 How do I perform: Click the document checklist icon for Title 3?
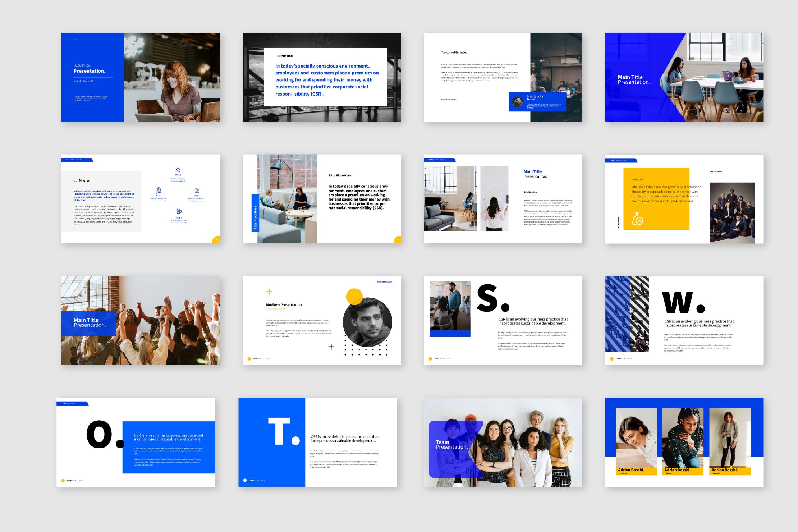(x=197, y=191)
